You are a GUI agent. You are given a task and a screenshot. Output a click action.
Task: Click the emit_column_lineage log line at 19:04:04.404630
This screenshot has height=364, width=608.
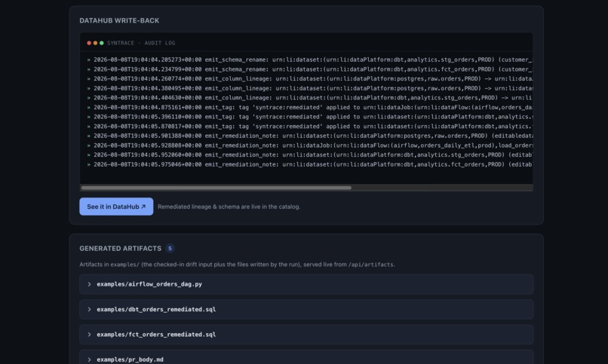click(x=310, y=97)
